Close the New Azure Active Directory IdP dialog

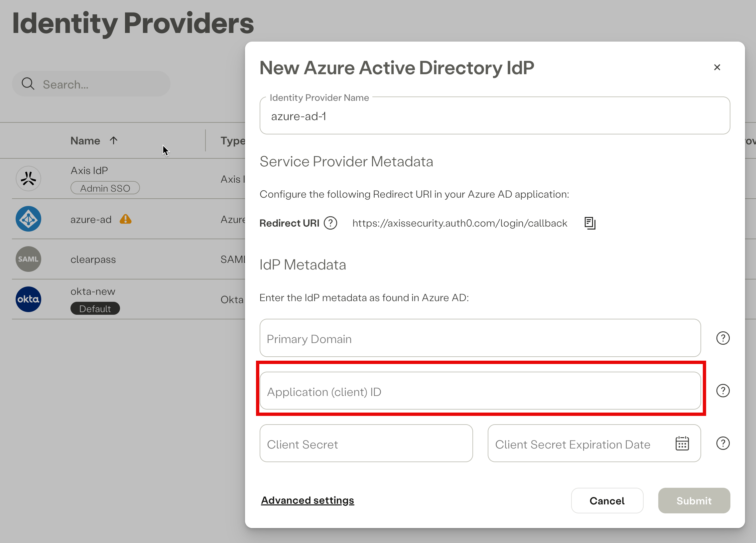[717, 67]
